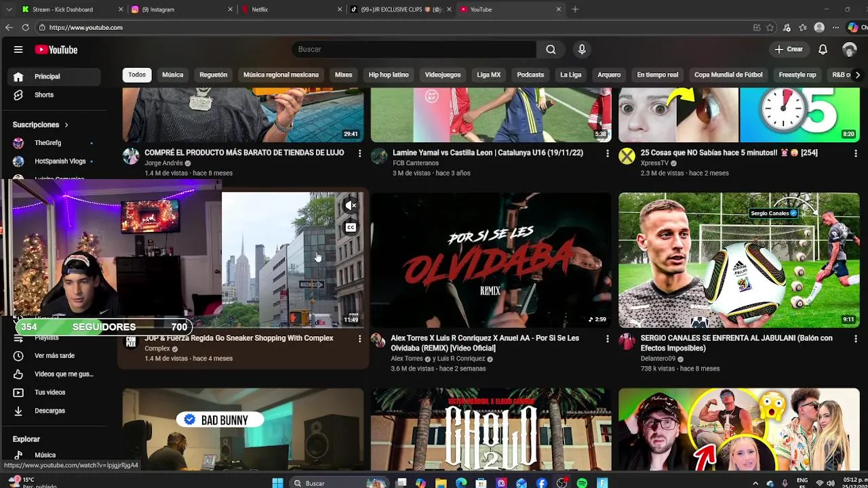Open options for Lamine Yamal video
The width and height of the screenshot is (868, 488).
point(607,153)
